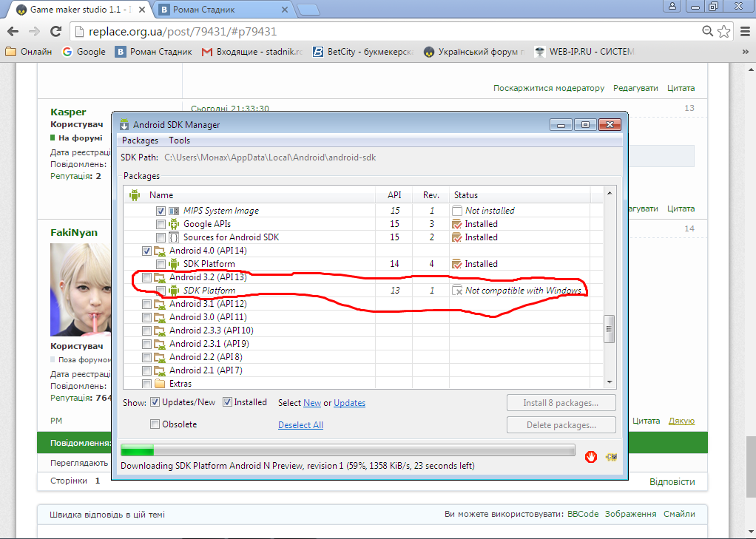Click Поскаржитися модератору link
The height and width of the screenshot is (539, 756).
[x=549, y=88]
